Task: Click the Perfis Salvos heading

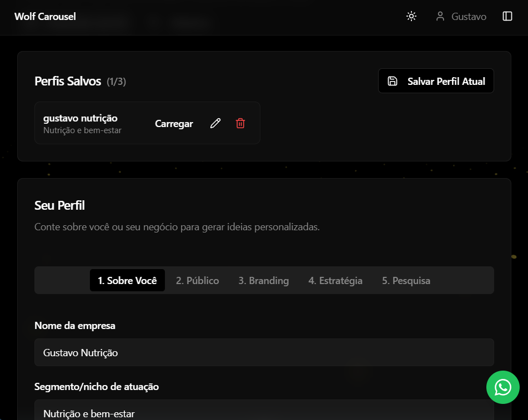Action: [x=68, y=81]
